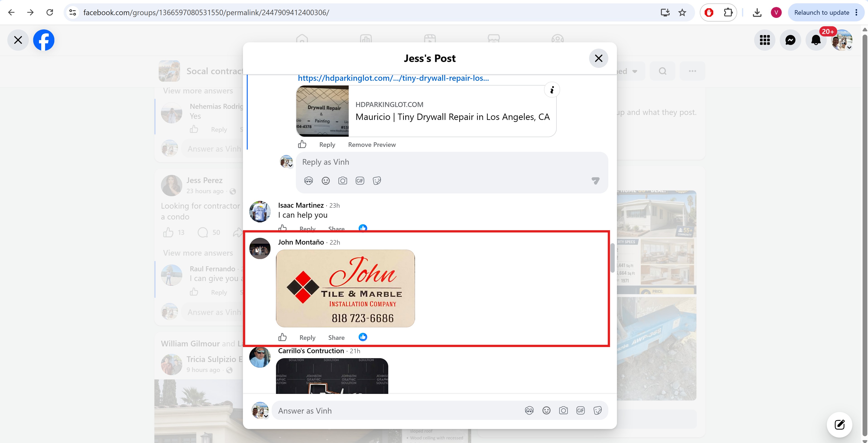Screen dimensions: 868x443
Task: View site information icon in address bar
Action: coord(72,12)
